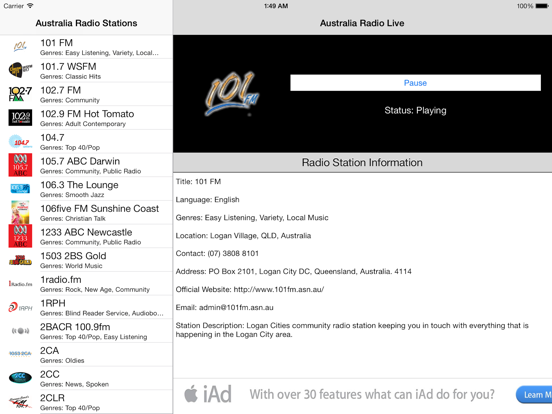
Task: Click the contact number (07) 3808 8101
Action: coord(233,253)
